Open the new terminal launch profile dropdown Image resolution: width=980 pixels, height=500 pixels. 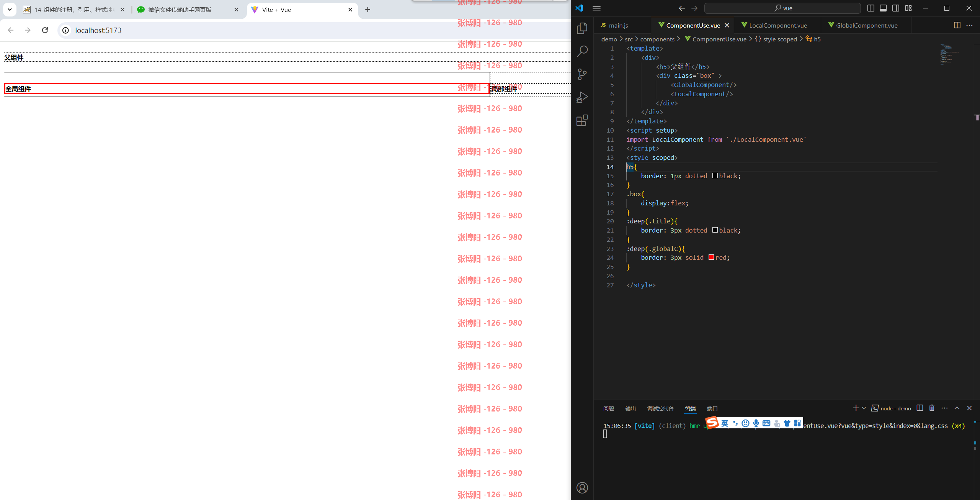(864, 408)
